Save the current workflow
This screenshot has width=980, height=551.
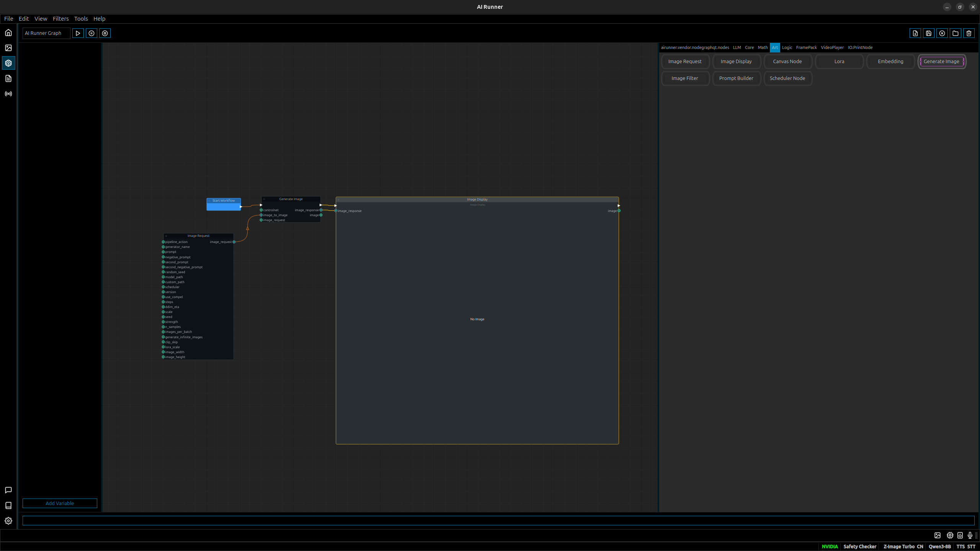click(x=928, y=33)
